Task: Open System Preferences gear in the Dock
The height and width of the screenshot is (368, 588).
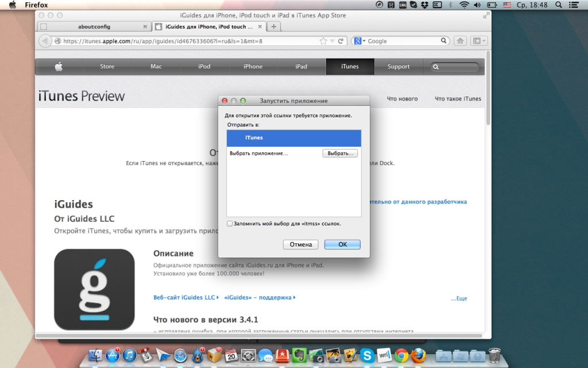Action: [x=248, y=355]
